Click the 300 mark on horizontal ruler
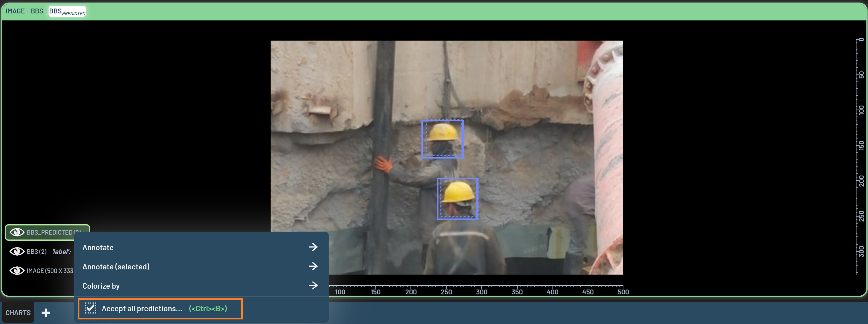 click(482, 292)
